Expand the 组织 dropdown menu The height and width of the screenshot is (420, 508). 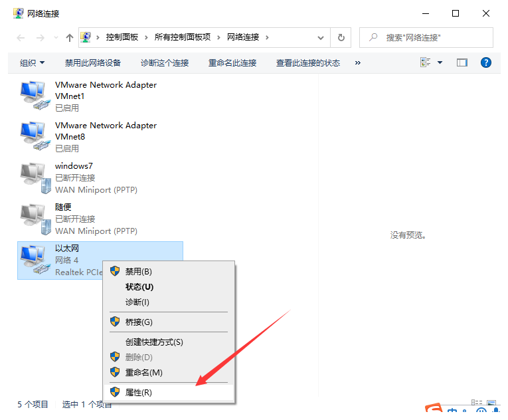(32, 62)
